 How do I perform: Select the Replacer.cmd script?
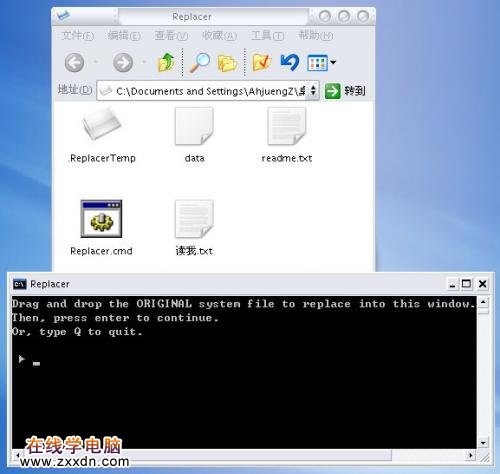pos(101,228)
